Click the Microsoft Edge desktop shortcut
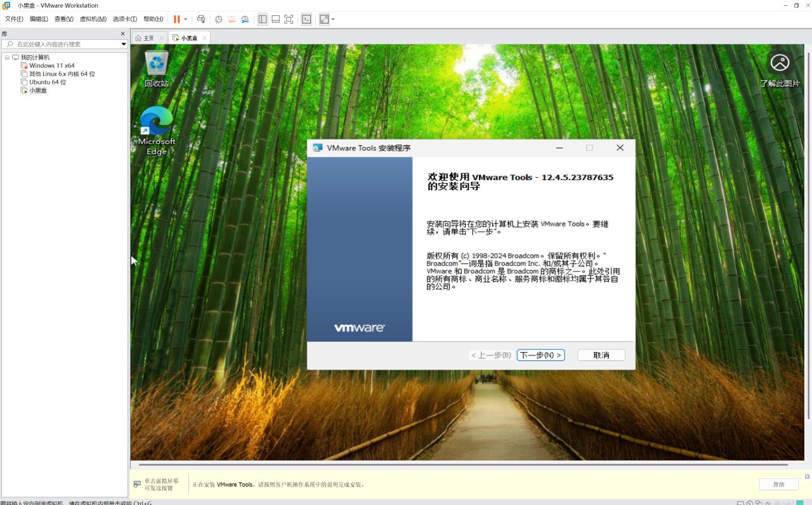 pos(156,131)
